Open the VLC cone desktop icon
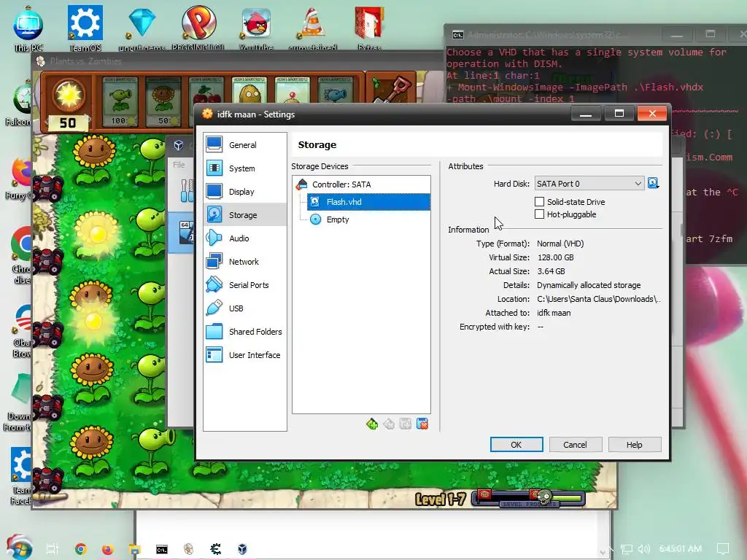The height and width of the screenshot is (560, 747). 312,28
